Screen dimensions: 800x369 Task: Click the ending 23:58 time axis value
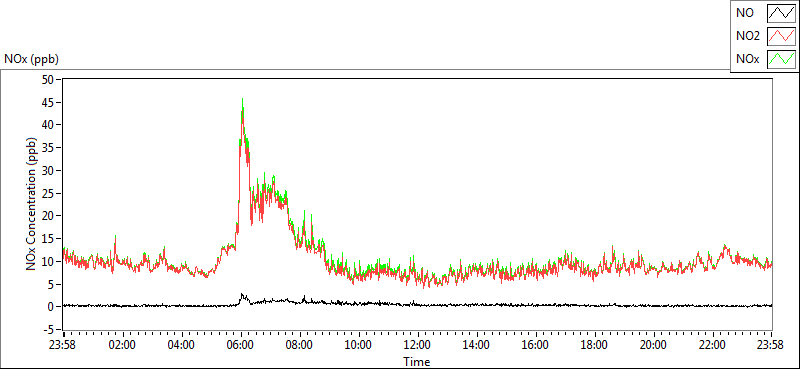tap(771, 345)
